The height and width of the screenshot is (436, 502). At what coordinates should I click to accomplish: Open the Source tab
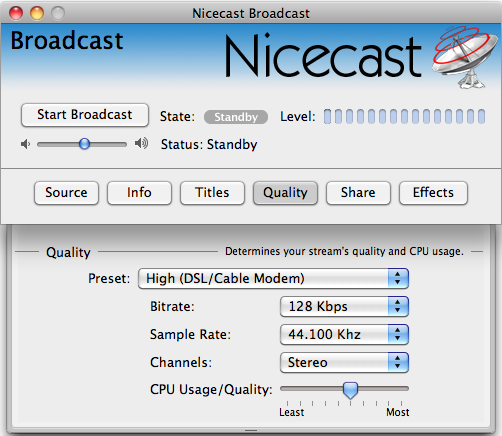tap(66, 193)
